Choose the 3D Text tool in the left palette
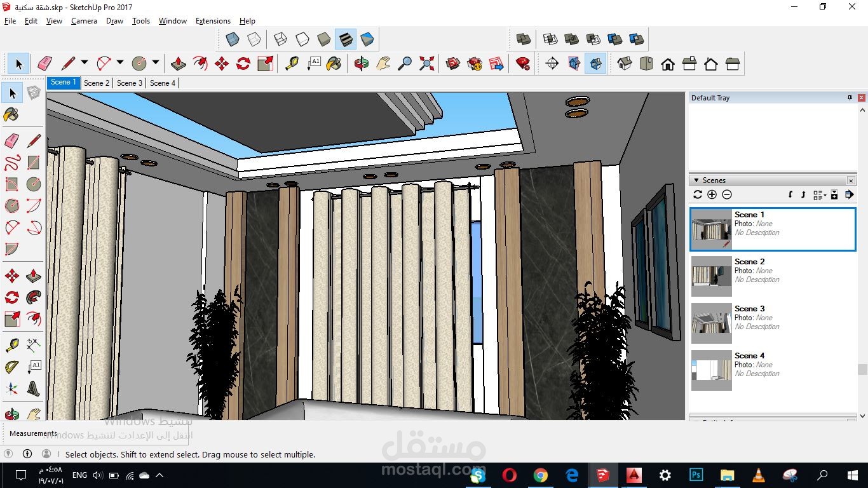868x488 pixels. [34, 388]
